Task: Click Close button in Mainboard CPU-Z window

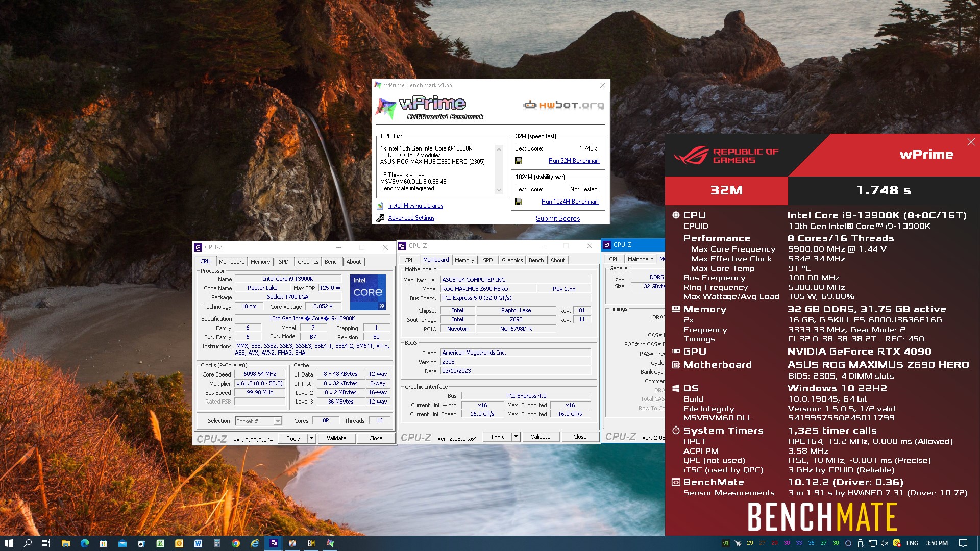Action: pos(580,437)
